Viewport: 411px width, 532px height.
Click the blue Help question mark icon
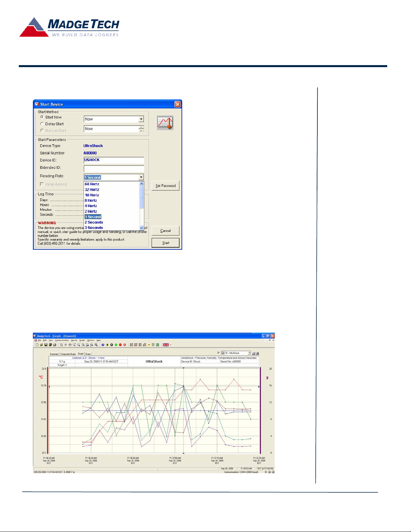pos(103,345)
